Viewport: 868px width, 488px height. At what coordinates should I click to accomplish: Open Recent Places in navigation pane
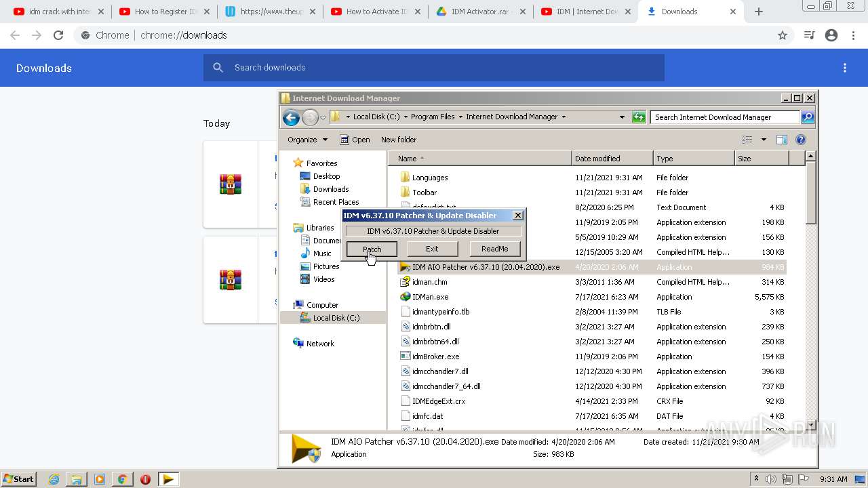[x=336, y=202]
